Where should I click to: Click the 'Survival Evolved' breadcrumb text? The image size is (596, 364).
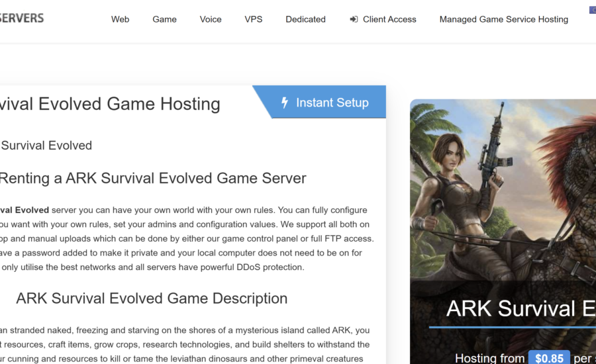(46, 146)
